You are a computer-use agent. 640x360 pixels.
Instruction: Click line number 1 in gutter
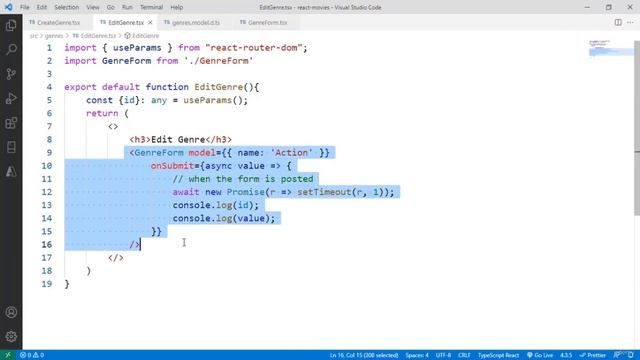point(49,48)
